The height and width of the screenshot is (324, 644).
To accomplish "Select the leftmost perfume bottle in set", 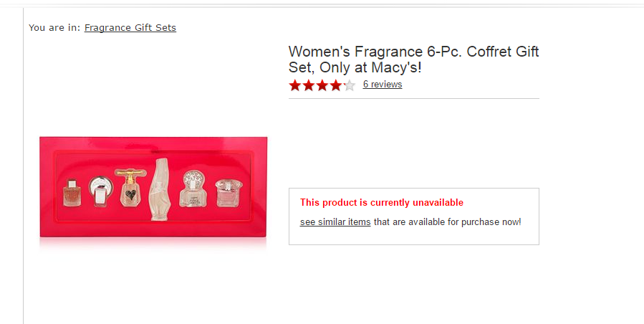I will 72,192.
